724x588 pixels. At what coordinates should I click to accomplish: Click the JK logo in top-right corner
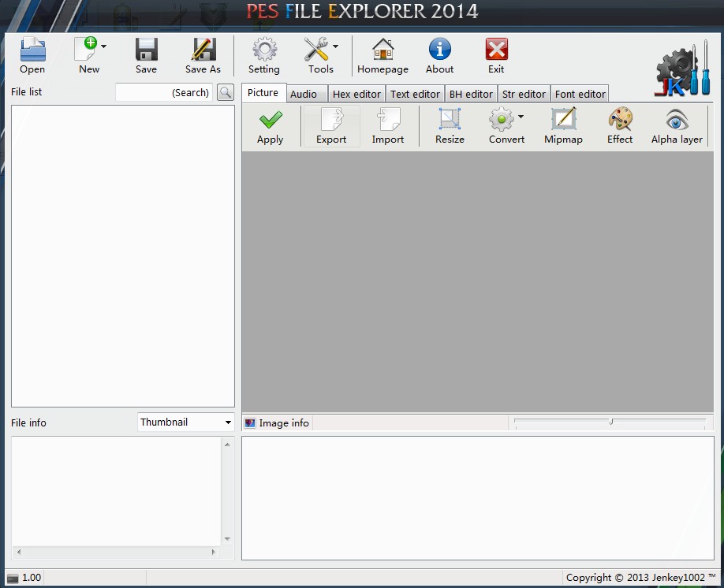[x=682, y=69]
